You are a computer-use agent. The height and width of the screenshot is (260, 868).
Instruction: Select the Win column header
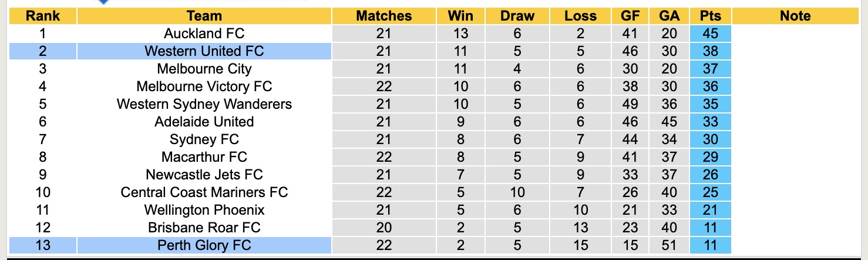(x=460, y=16)
